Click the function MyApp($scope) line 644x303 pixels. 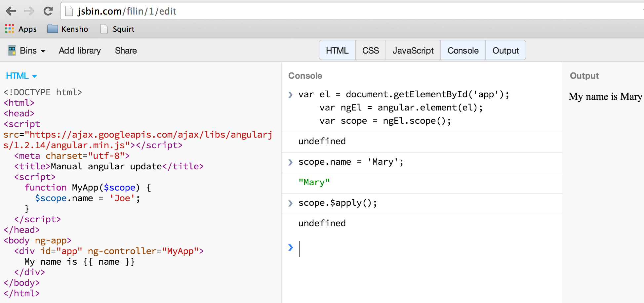click(88, 188)
